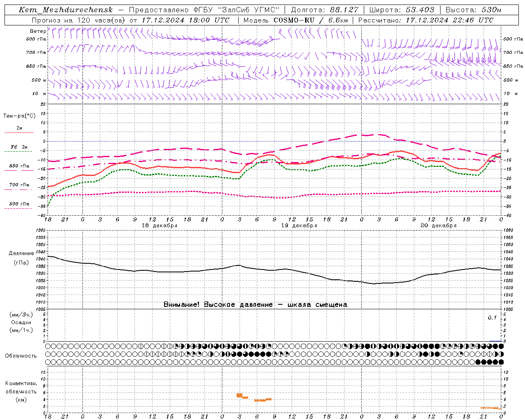Click the left 850 гПа wind level label
Screen dimensions: 525x420
coord(36,66)
